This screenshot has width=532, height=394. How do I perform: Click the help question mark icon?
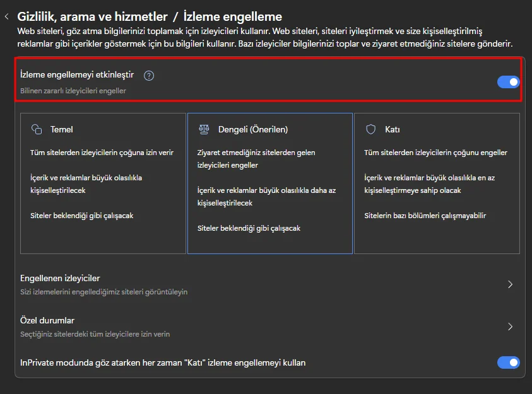click(149, 76)
